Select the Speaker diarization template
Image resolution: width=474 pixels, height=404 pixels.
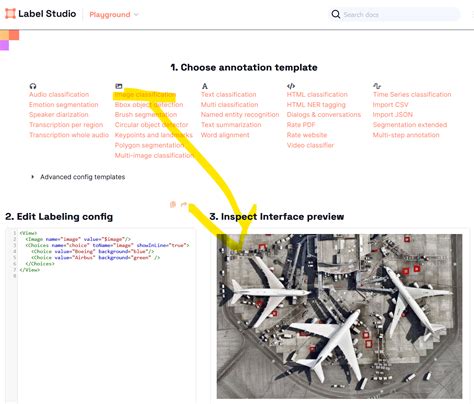click(59, 115)
